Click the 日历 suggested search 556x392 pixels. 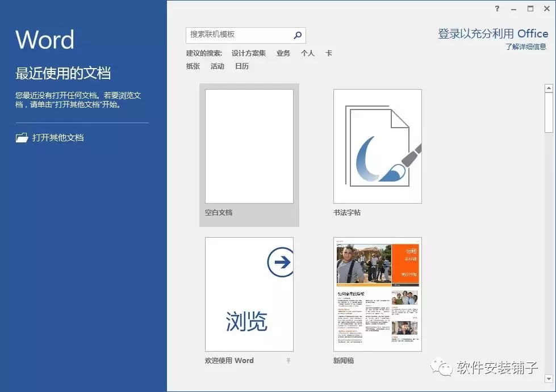(x=242, y=66)
